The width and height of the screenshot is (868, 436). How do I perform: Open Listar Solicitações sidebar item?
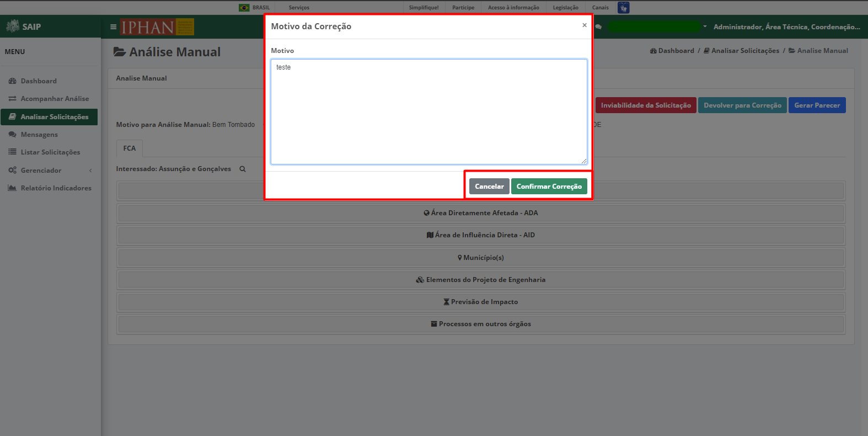49,152
